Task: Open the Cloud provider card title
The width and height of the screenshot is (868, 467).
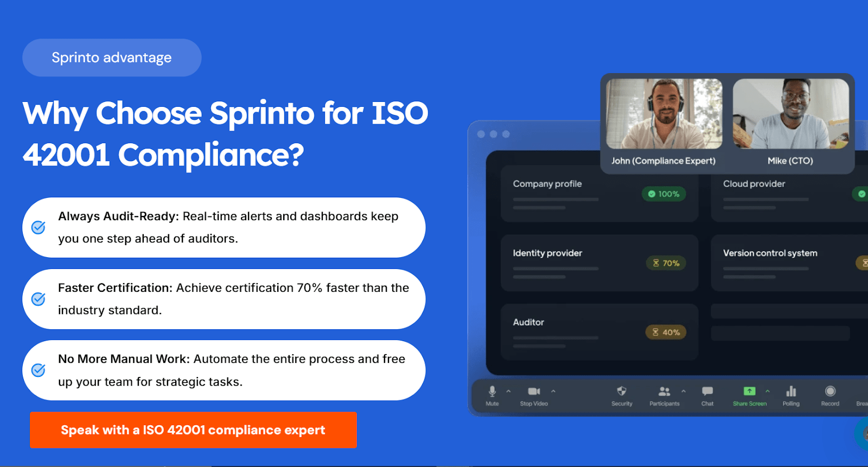Action: click(754, 184)
